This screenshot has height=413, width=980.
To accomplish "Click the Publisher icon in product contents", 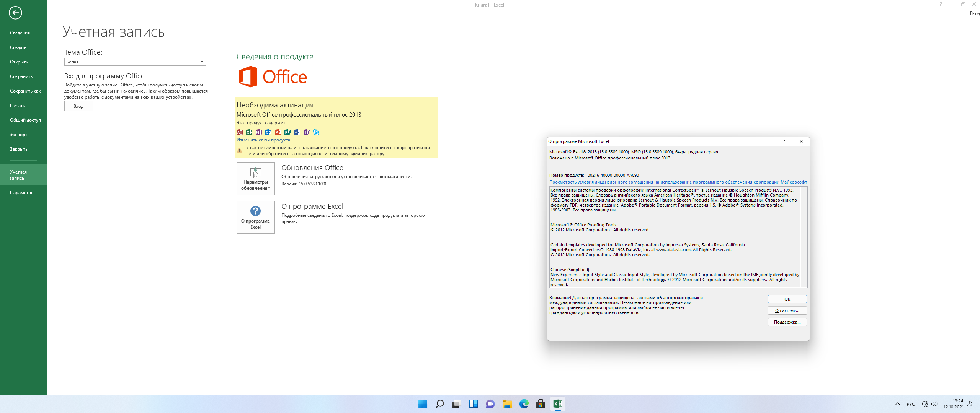I will pos(287,132).
